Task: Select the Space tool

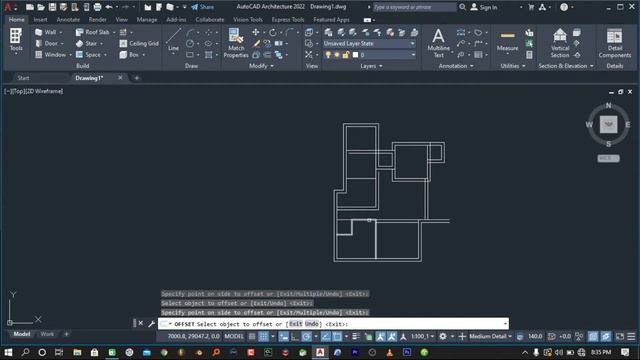Action: coord(88,54)
